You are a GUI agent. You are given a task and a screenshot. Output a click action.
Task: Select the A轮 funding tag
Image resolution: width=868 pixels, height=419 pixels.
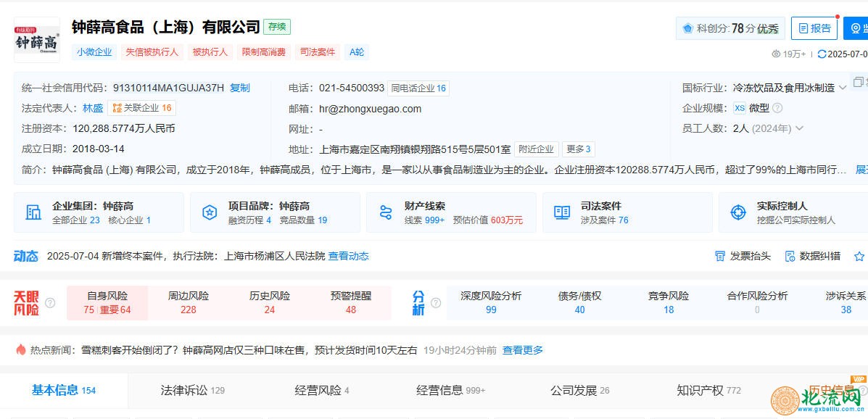pyautogui.click(x=357, y=52)
